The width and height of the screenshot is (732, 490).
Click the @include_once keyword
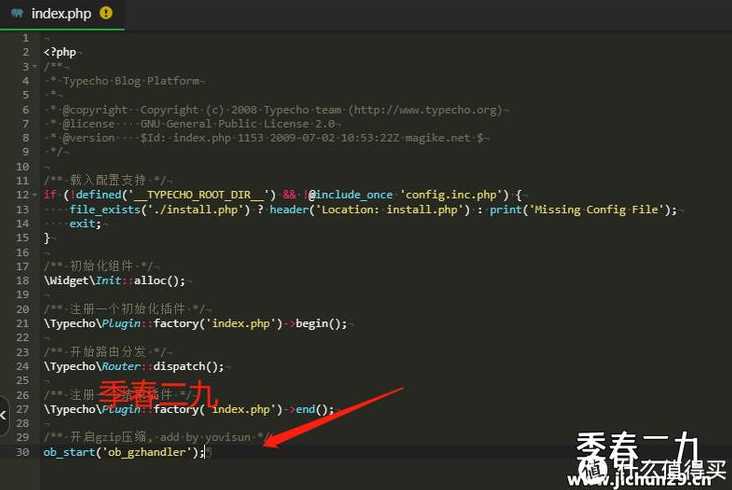pos(350,195)
